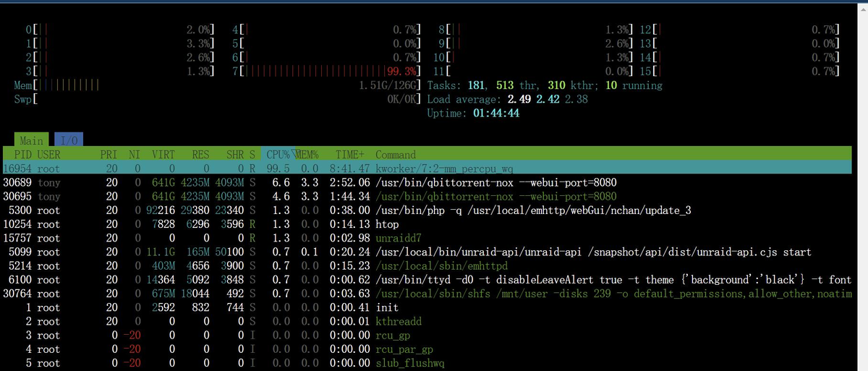
Task: Click the VIRT column header
Action: [x=163, y=154]
